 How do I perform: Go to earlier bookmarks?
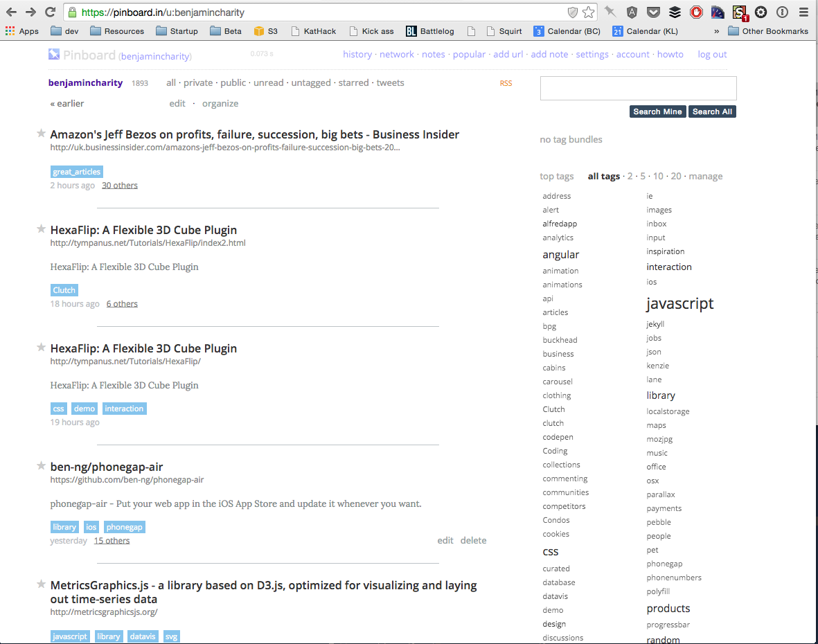click(x=66, y=103)
